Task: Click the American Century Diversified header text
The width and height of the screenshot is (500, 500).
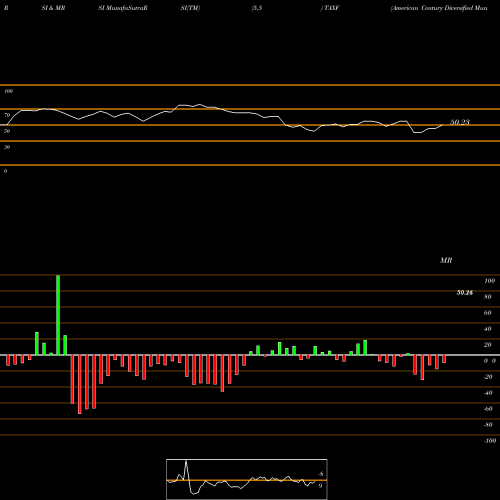Action: click(439, 8)
